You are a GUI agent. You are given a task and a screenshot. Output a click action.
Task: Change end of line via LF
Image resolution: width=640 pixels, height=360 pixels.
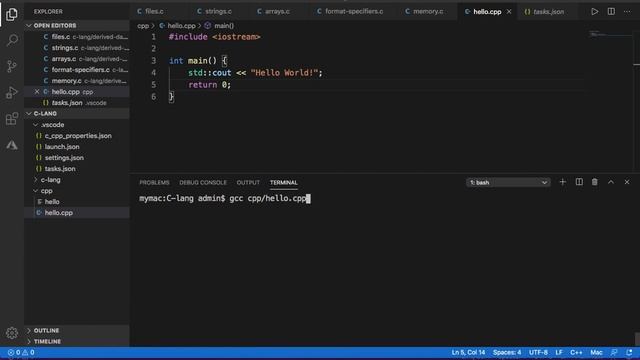point(559,352)
